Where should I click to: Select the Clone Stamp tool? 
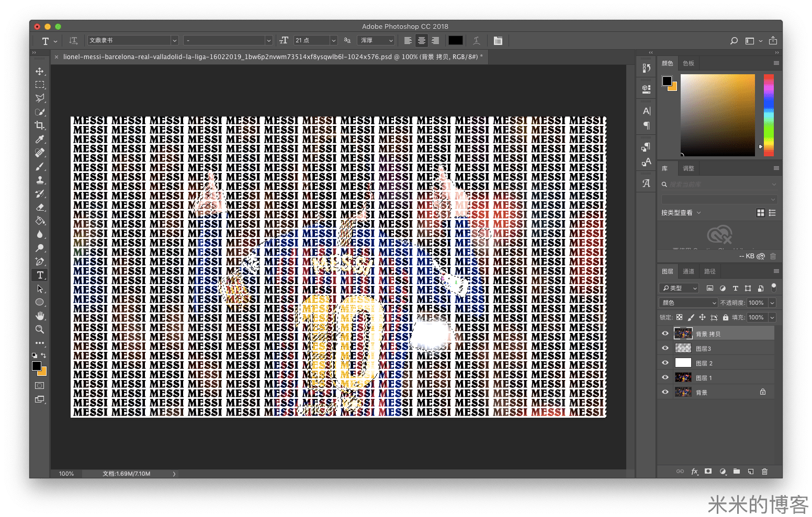tap(40, 180)
